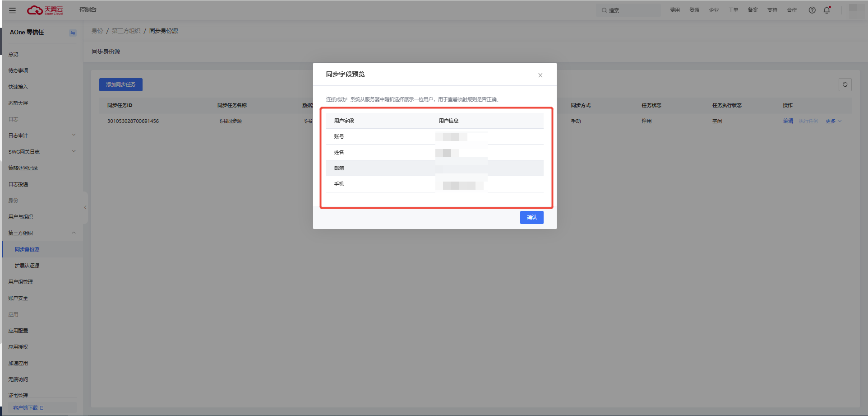Select 扩展认证源 in the sidebar

[27, 266]
